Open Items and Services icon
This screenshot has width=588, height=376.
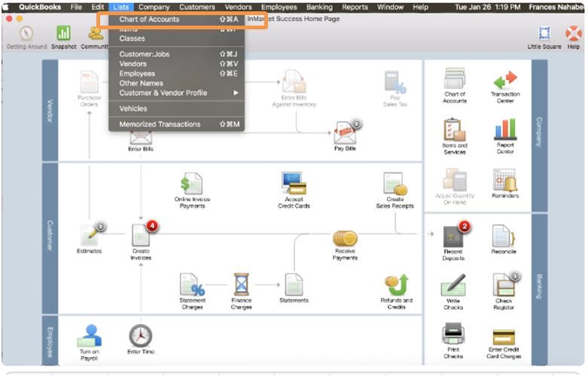coord(455,130)
